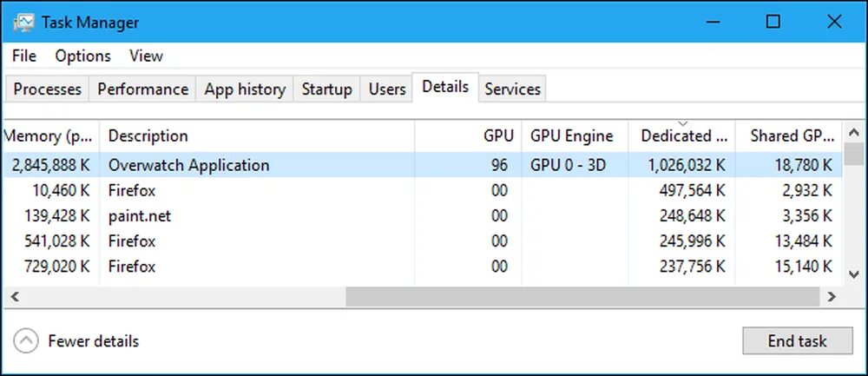The width and height of the screenshot is (868, 376).
Task: Sort by the GPU Engine column header
Action: (x=572, y=135)
